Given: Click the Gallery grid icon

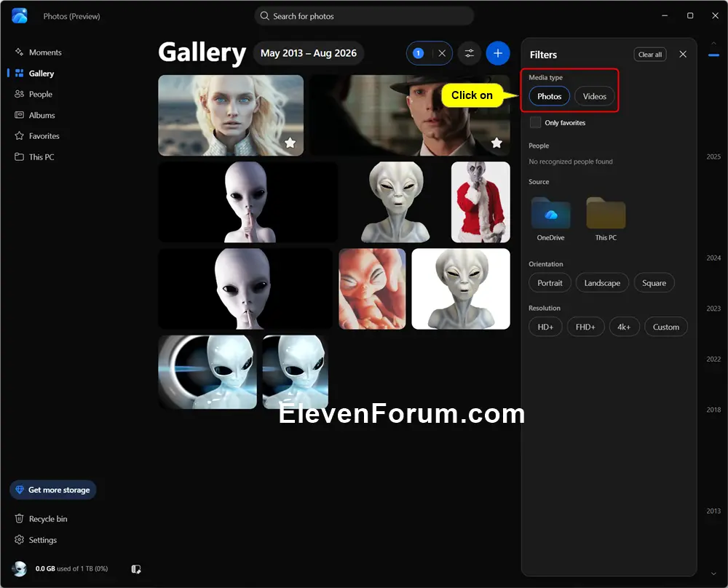Looking at the screenshot, I should pos(19,73).
